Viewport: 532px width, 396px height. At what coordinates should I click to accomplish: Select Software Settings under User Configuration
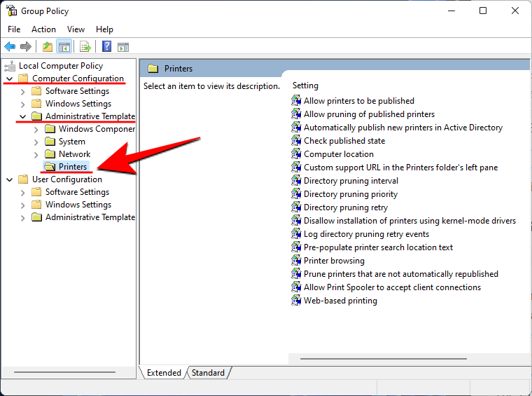tap(78, 191)
